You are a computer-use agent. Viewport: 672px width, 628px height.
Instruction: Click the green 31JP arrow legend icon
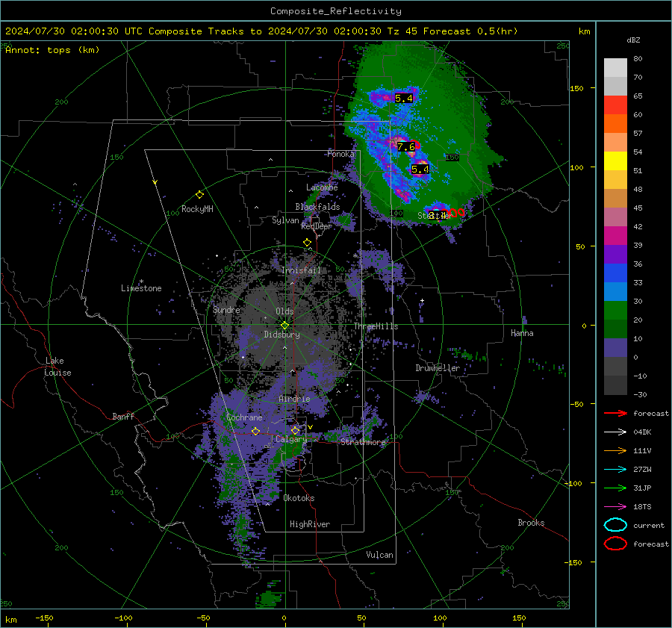pos(615,488)
